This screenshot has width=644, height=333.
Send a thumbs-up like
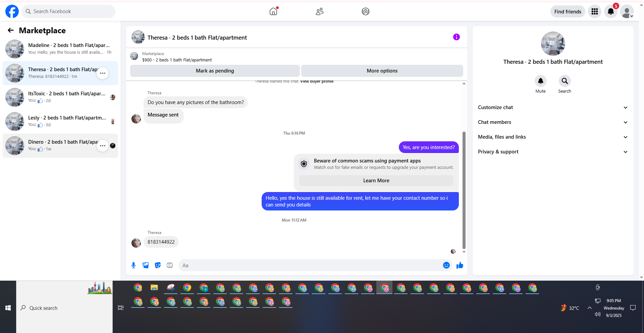460,265
